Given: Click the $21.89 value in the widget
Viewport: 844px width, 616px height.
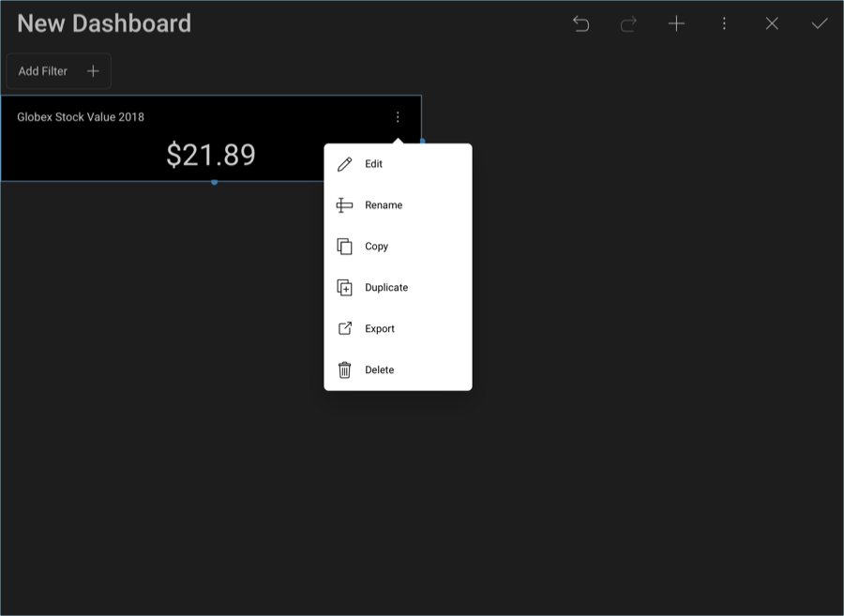Looking at the screenshot, I should coord(211,155).
